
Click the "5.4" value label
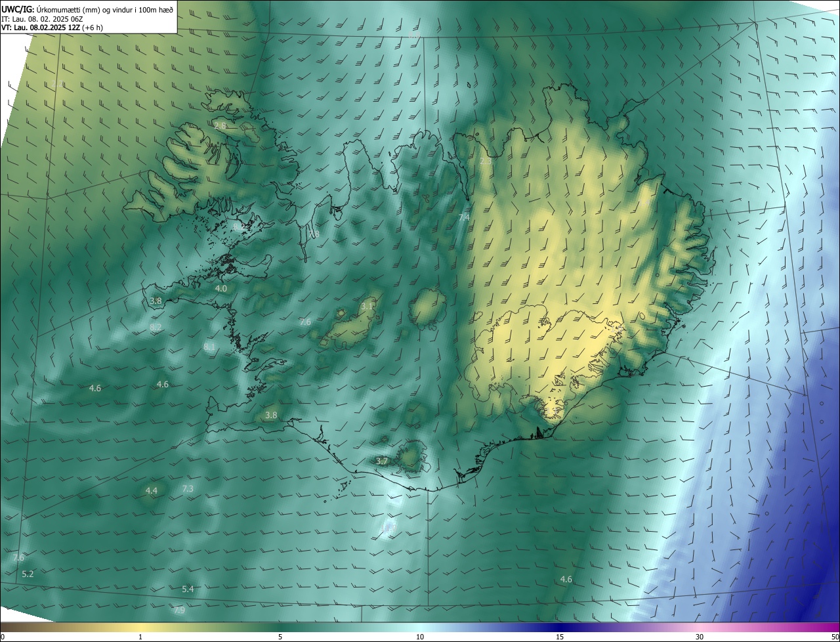click(x=188, y=589)
